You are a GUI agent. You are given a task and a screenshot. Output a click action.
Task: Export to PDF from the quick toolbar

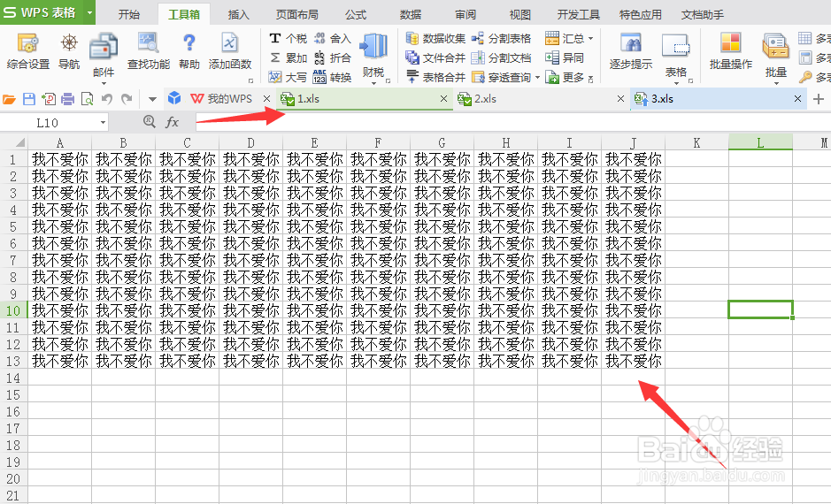point(49,99)
